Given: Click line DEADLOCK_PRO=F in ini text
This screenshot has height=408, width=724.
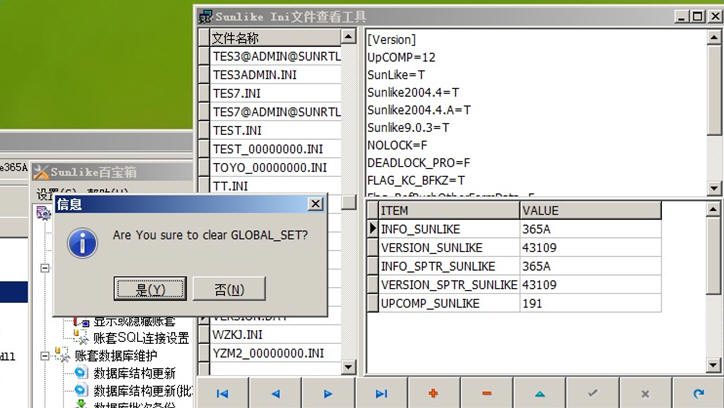Looking at the screenshot, I should (x=418, y=162).
